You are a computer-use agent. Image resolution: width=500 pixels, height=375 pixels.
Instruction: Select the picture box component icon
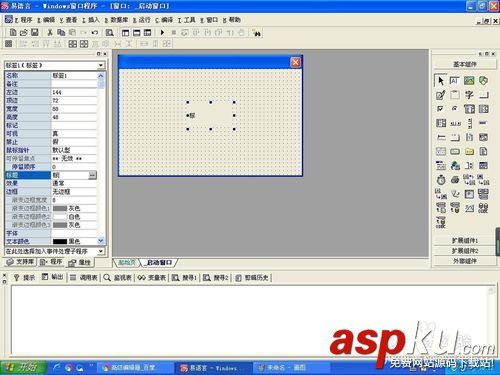pos(469,81)
